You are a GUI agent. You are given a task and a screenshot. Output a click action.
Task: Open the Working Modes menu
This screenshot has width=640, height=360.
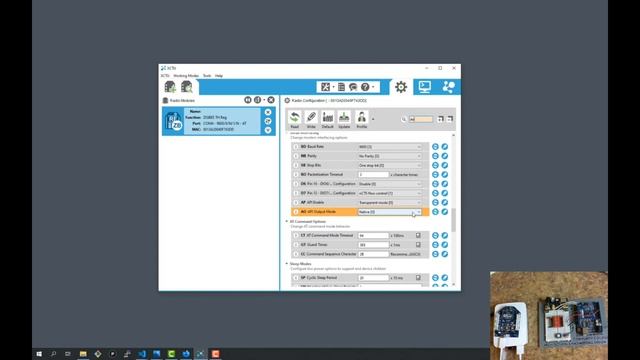pos(186,76)
